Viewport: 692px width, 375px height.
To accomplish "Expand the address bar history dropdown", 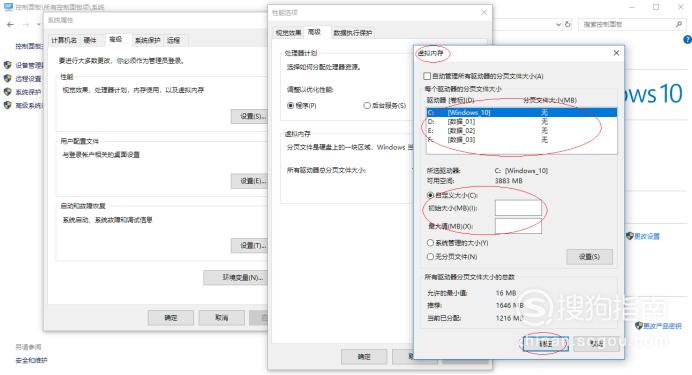I will (x=558, y=24).
